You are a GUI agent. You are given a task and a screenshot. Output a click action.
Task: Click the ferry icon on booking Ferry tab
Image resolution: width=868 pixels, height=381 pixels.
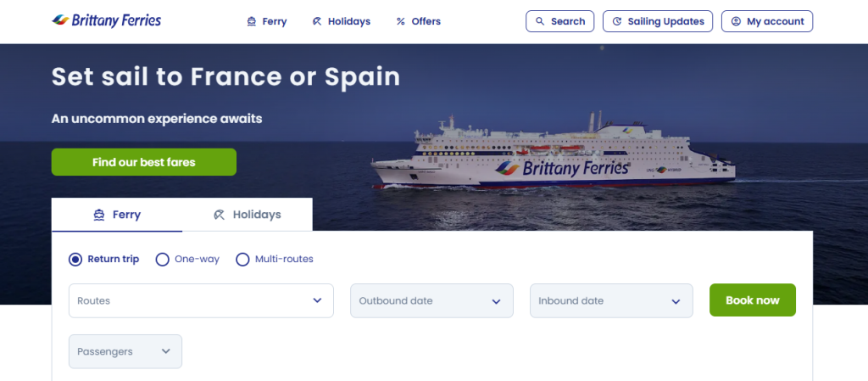(99, 215)
